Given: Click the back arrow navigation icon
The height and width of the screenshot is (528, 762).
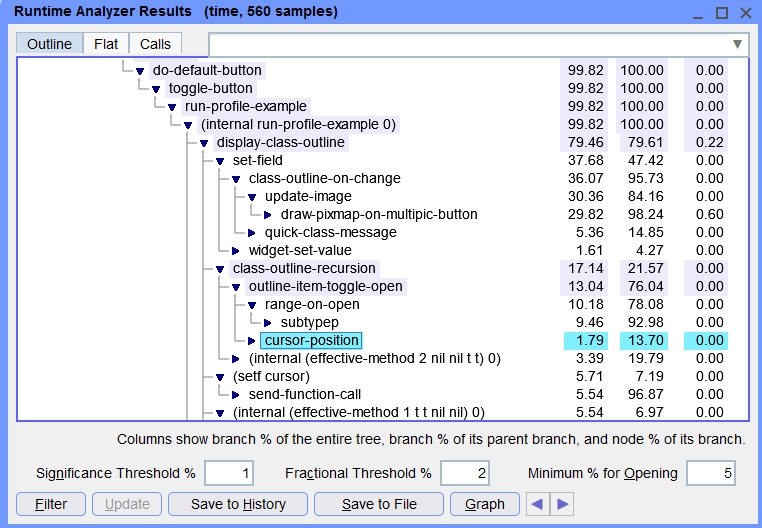Looking at the screenshot, I should 539,504.
